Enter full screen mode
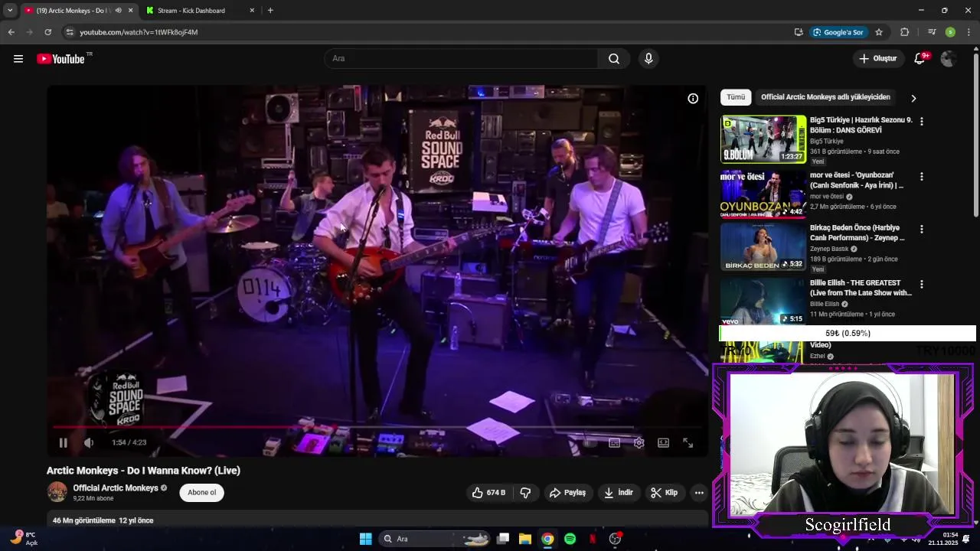The width and height of the screenshot is (980, 551). point(688,442)
